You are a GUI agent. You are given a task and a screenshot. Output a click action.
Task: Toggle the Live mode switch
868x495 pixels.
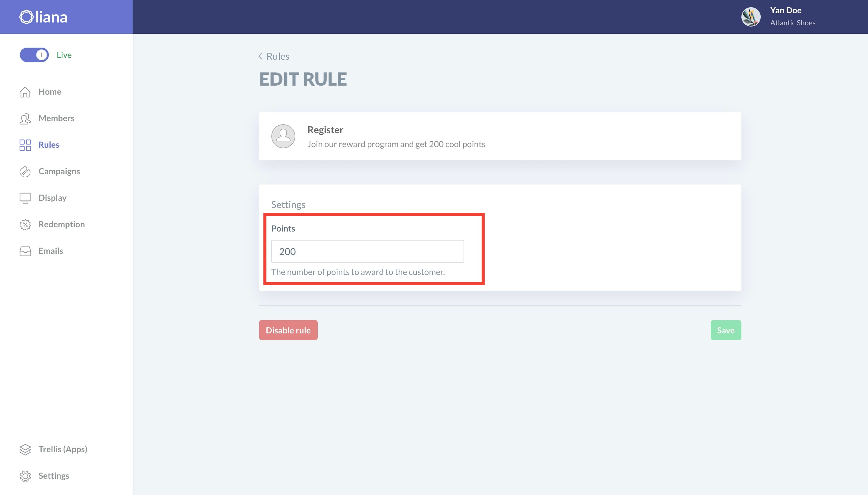pyautogui.click(x=34, y=55)
